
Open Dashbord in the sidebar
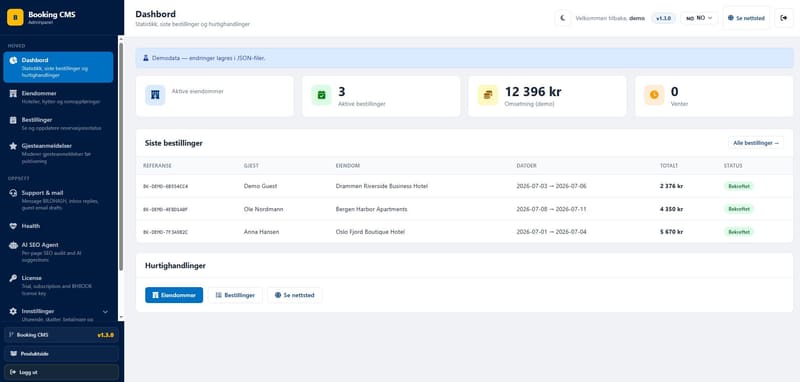[58, 67]
